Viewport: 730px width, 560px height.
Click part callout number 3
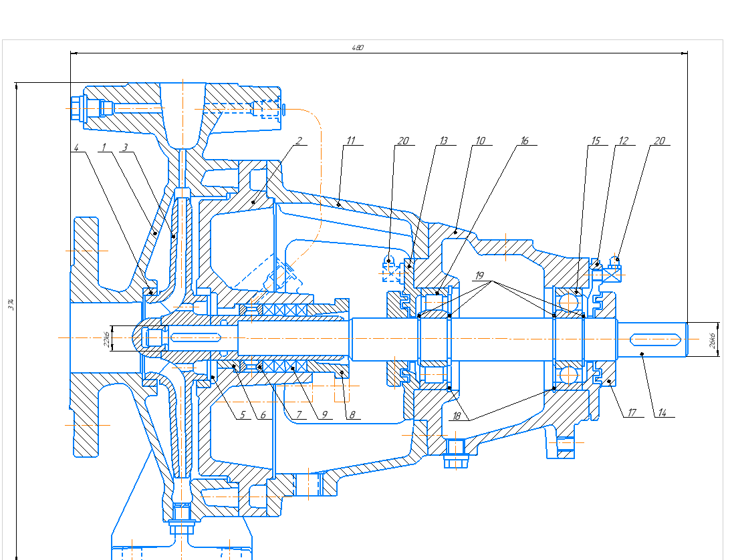tap(124, 146)
